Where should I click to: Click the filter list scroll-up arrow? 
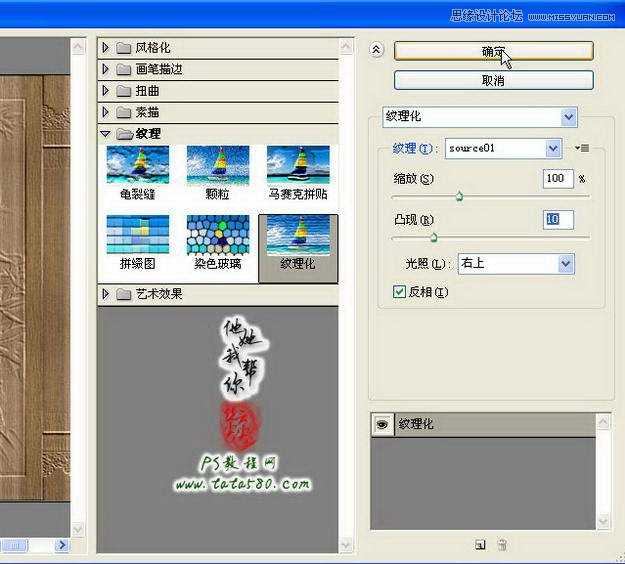[x=346, y=47]
